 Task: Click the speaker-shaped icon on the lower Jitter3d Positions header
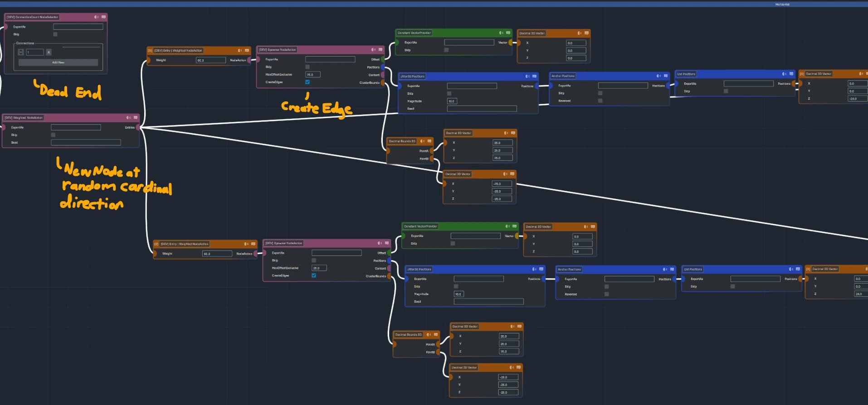(534, 269)
